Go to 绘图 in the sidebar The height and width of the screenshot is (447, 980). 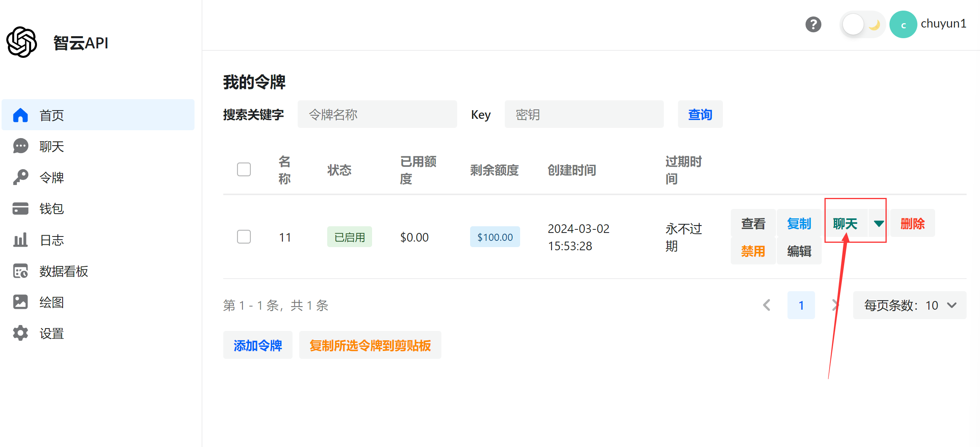52,302
